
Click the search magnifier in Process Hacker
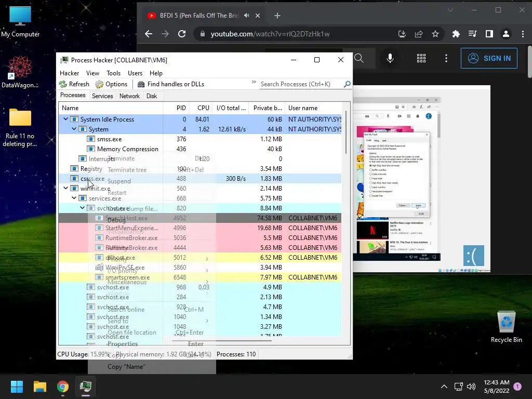pos(347,84)
